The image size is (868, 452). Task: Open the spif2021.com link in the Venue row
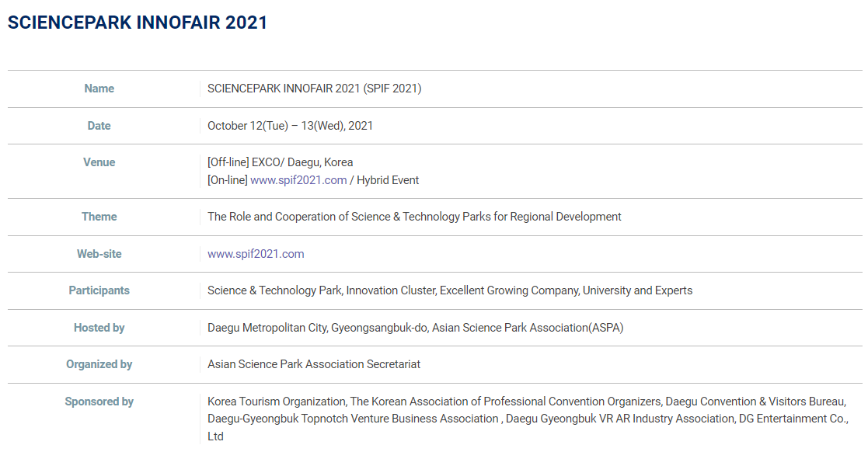click(x=298, y=180)
